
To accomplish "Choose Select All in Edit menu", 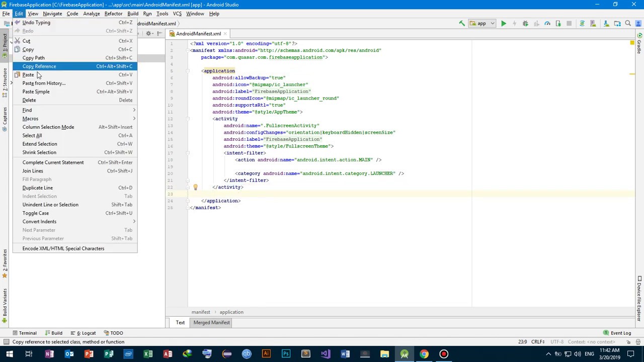I will click(75, 136).
